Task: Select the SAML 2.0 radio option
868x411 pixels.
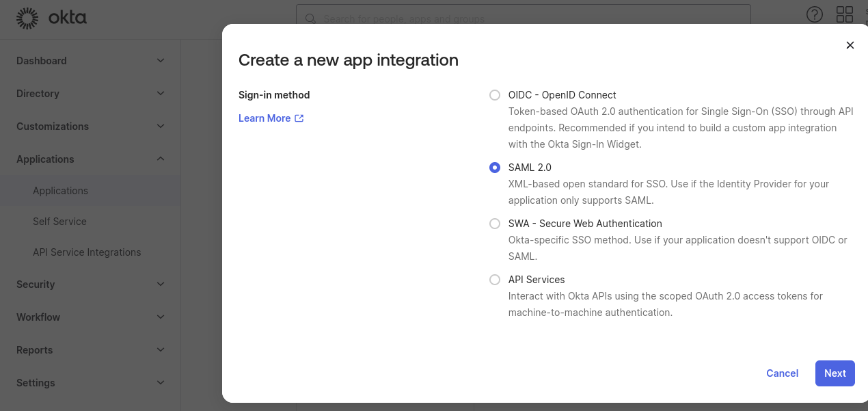Action: click(x=495, y=168)
